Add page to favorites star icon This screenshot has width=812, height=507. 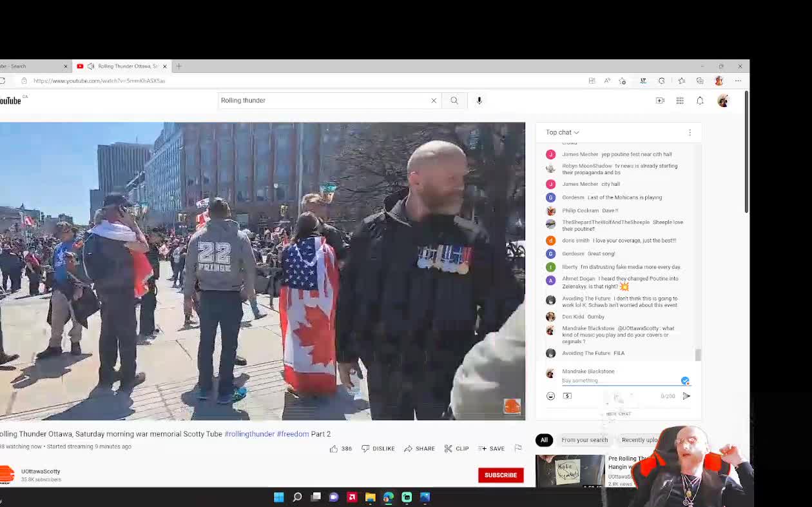tap(623, 81)
